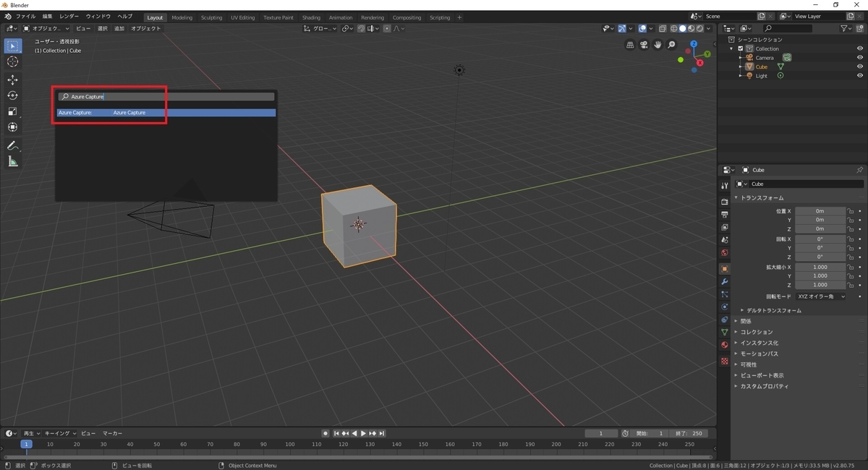This screenshot has height=470, width=868.
Task: Select the Cursor tool
Action: 12,62
